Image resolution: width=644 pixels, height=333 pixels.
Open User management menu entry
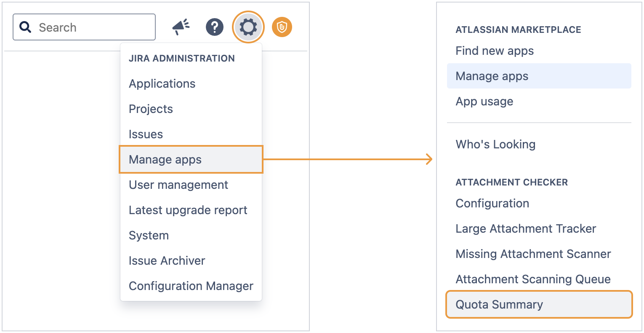178,185
